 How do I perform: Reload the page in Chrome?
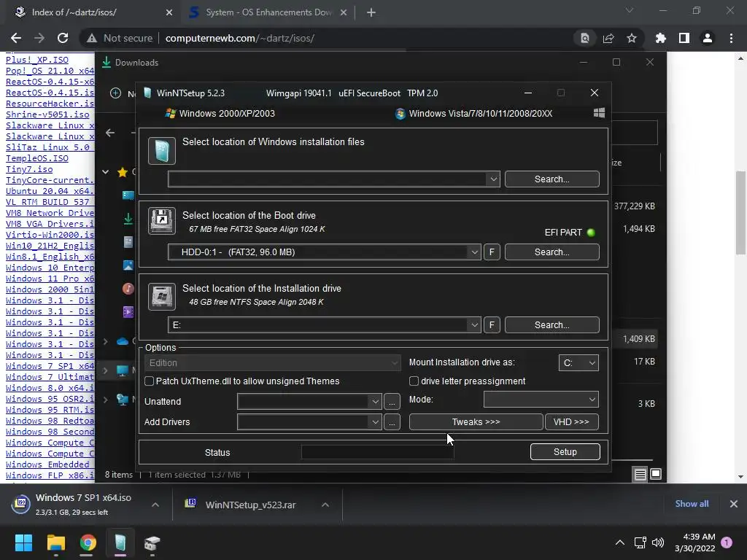pyautogui.click(x=63, y=38)
